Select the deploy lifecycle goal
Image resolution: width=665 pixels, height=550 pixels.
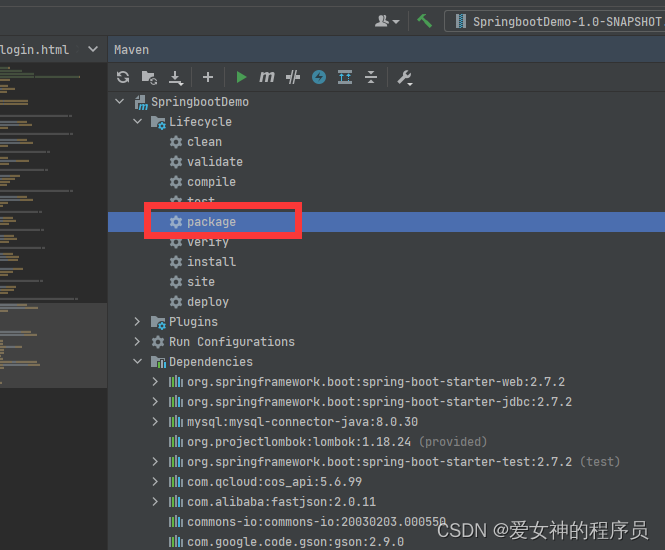(208, 302)
